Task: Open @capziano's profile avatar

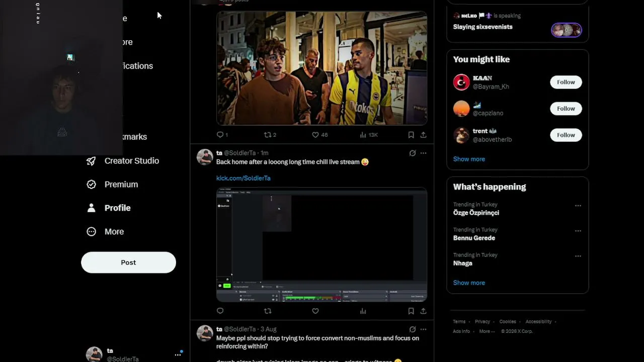Action: pyautogui.click(x=461, y=109)
